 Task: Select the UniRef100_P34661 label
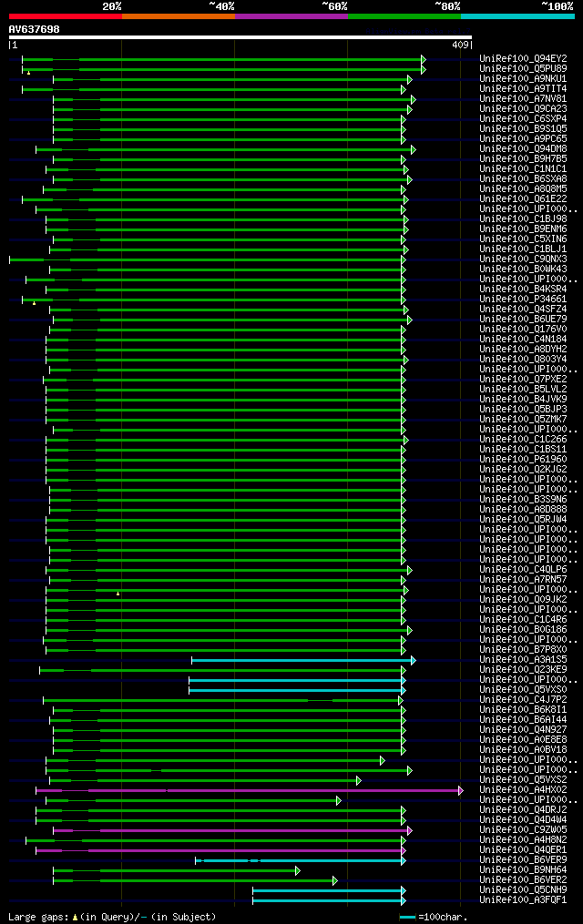pos(523,300)
